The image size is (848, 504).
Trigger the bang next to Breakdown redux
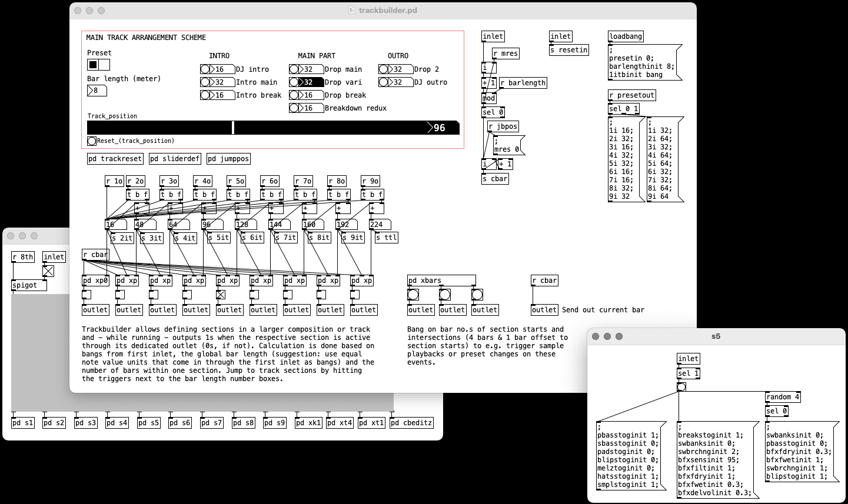pos(294,108)
